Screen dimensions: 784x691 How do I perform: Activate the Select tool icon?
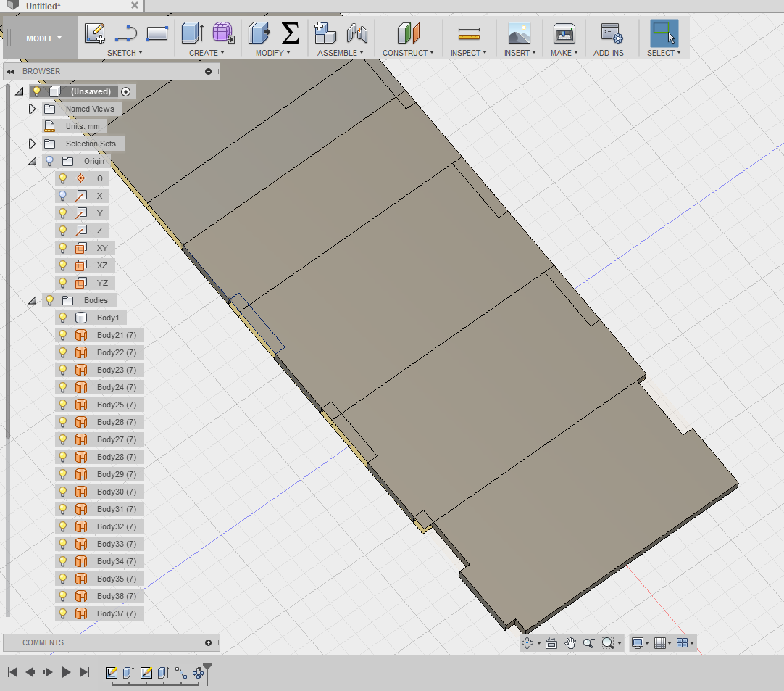664,33
